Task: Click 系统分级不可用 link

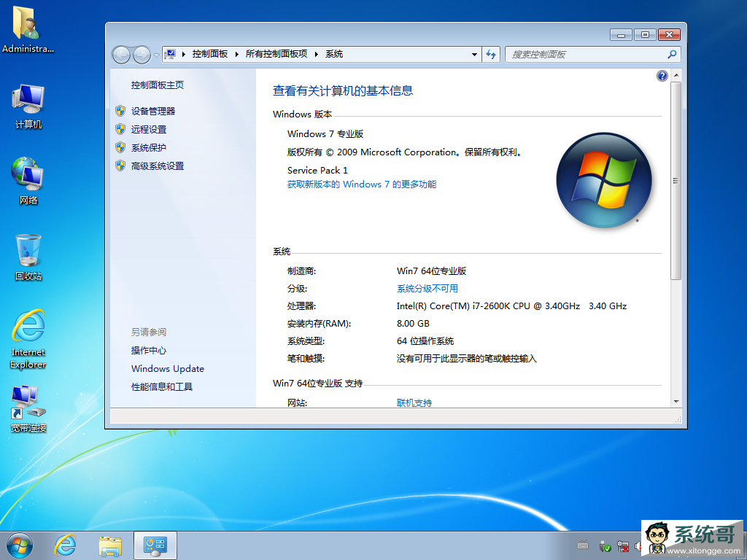Action: [x=427, y=289]
